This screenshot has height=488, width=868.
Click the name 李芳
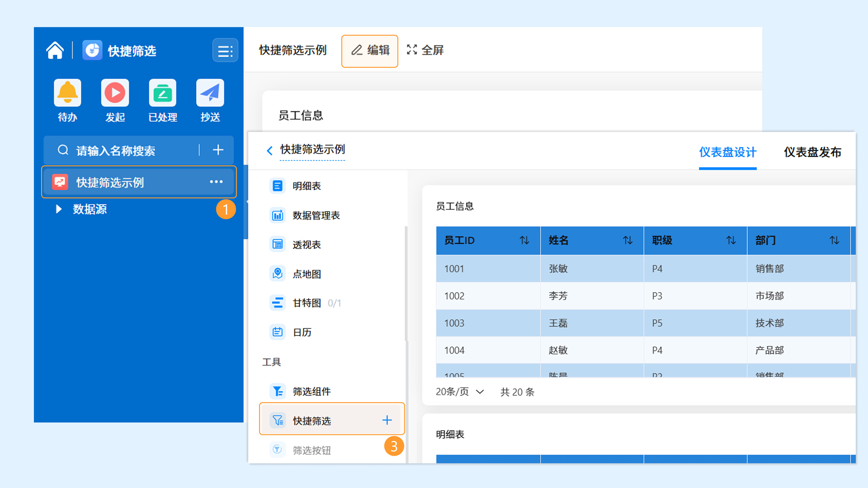[x=558, y=296]
